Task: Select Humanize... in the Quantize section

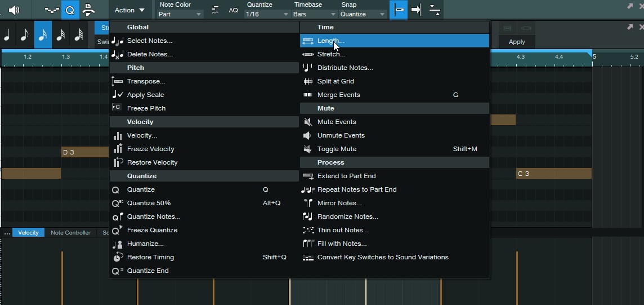Action: pos(145,244)
